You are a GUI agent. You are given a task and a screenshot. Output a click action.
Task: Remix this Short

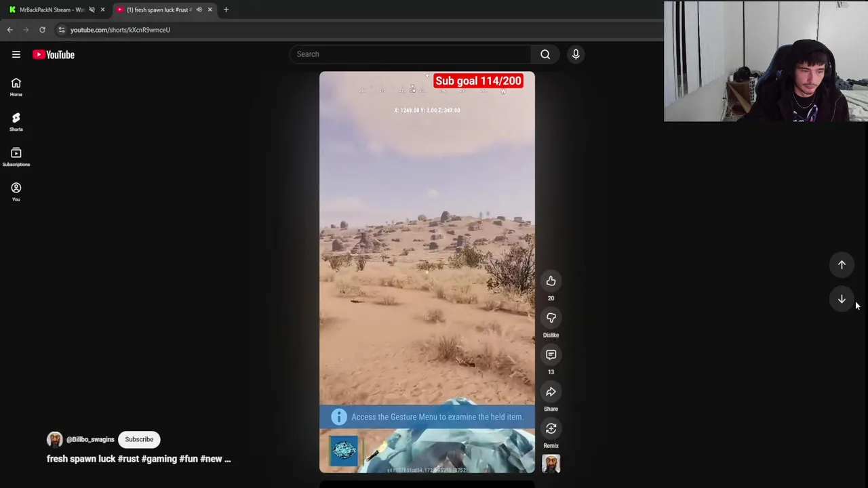tap(551, 428)
